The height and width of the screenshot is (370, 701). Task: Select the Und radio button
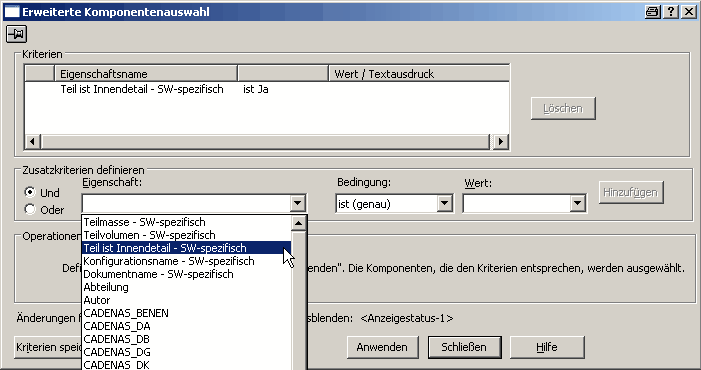point(30,192)
